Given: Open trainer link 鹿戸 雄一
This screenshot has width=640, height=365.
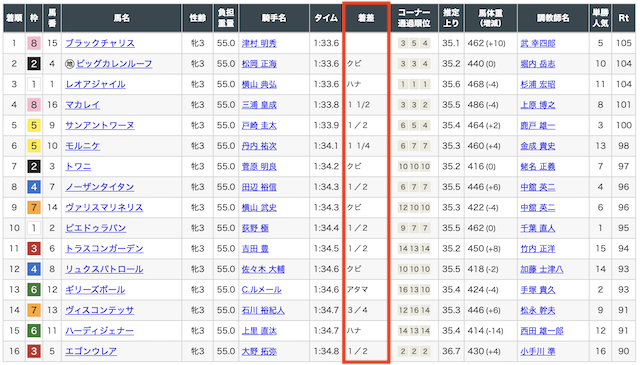Looking at the screenshot, I should coord(538,125).
